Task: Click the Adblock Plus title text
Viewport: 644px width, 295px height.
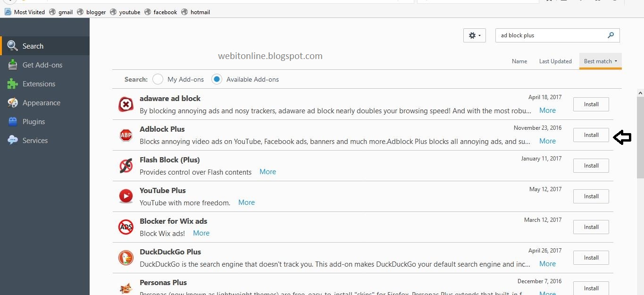Action: 162,129
